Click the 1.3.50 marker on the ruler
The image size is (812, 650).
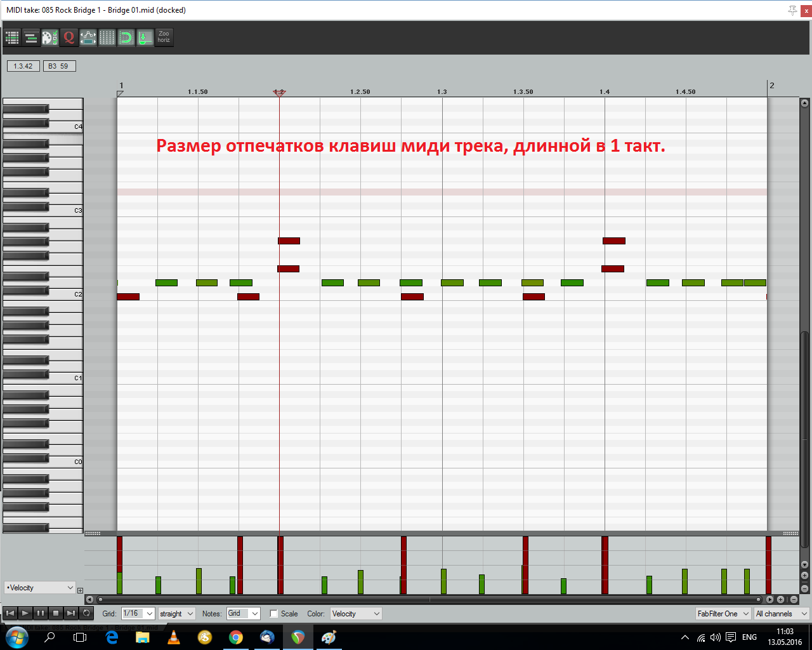tap(523, 92)
